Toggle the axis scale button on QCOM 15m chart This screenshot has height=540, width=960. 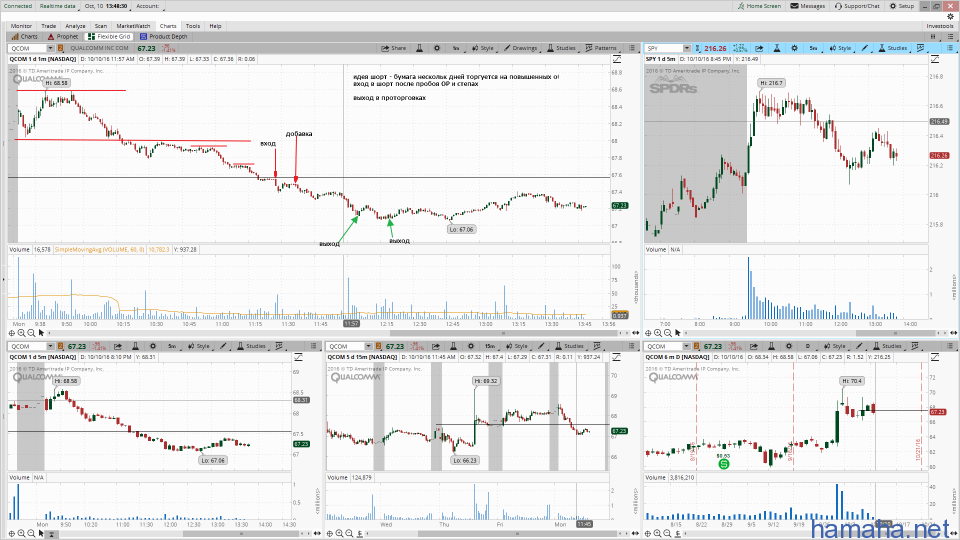click(617, 357)
